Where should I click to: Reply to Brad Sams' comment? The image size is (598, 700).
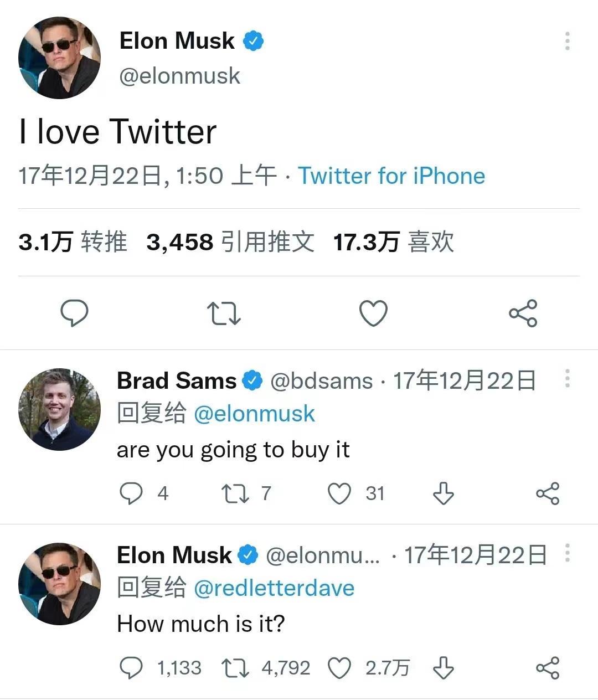coord(131,493)
